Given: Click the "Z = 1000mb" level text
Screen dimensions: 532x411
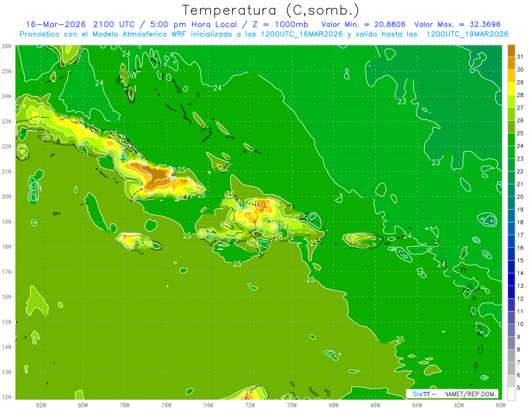Looking at the screenshot, I should 279,24.
